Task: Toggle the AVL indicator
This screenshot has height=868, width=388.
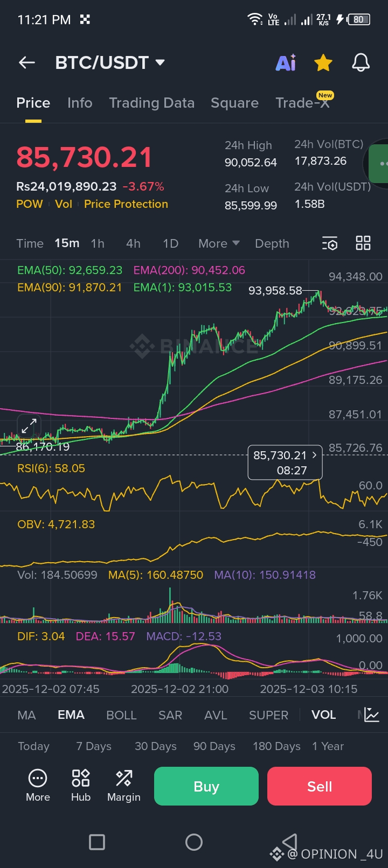Action: [x=216, y=715]
